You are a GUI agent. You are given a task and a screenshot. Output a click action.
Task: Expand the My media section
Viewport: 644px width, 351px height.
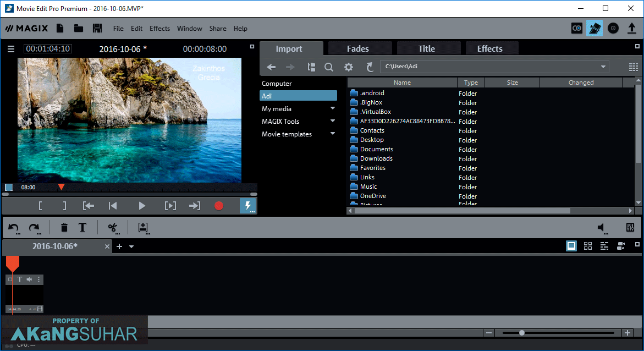(333, 108)
